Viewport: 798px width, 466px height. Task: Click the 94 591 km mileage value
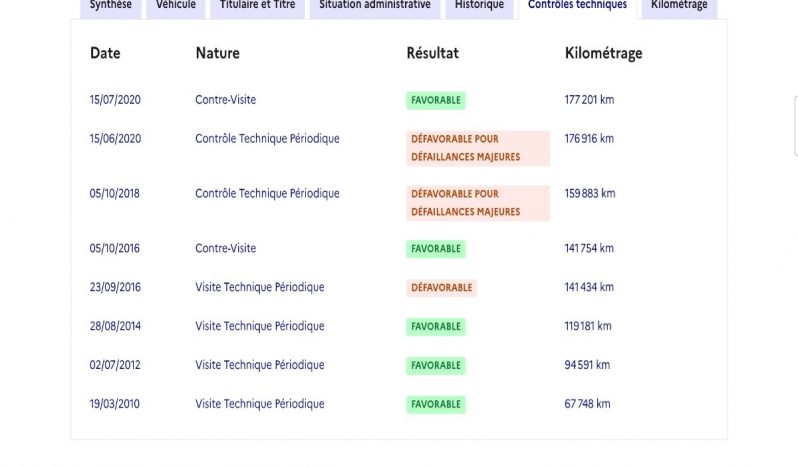[x=587, y=365]
